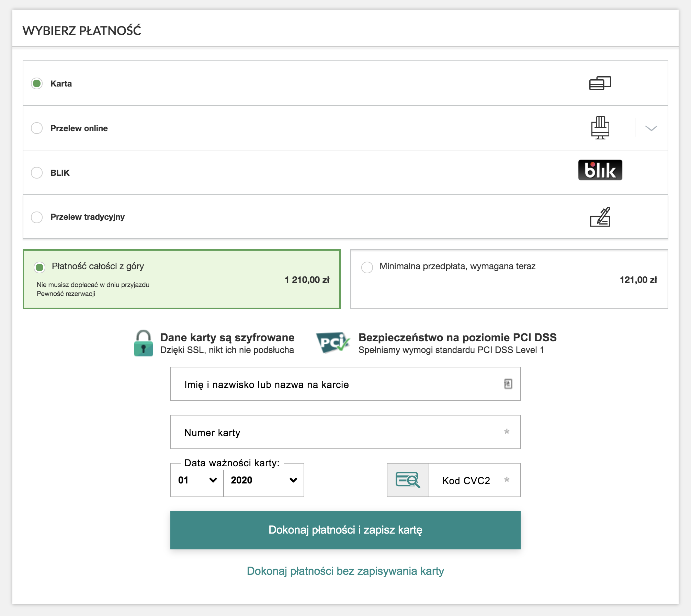
Task: Click the credit card icon next to Karta
Action: (x=600, y=83)
